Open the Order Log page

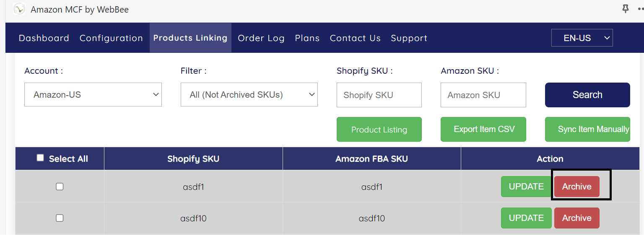[261, 38]
